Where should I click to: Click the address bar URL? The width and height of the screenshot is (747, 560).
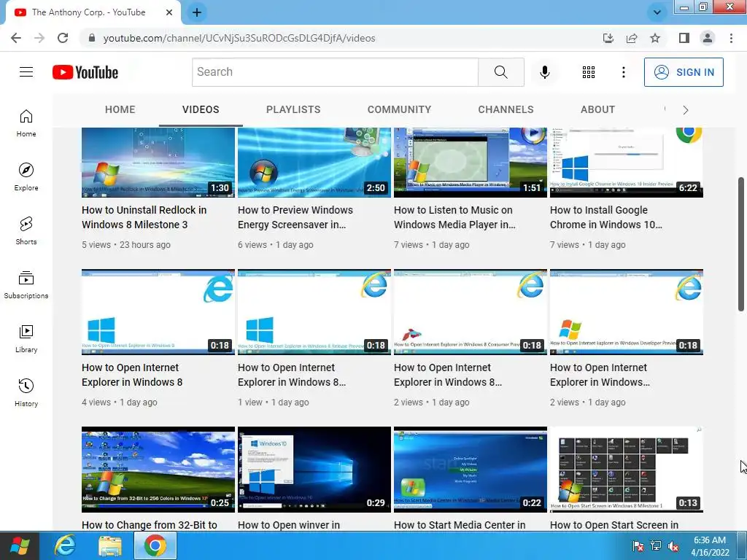pyautogui.click(x=239, y=38)
